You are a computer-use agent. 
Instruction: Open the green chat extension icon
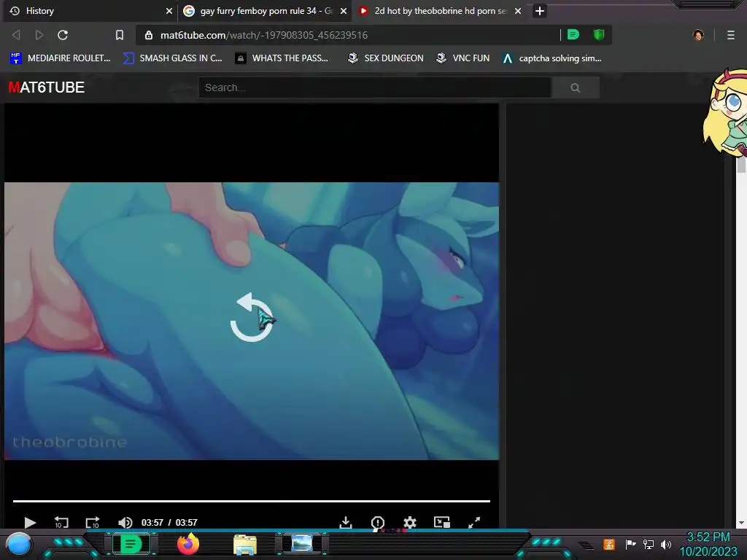[x=573, y=35]
